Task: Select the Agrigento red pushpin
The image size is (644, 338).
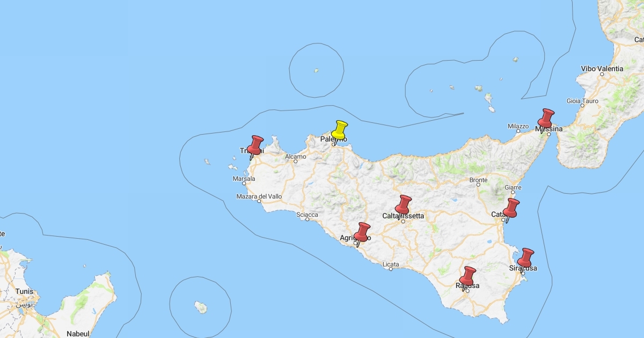Action: 363,232
